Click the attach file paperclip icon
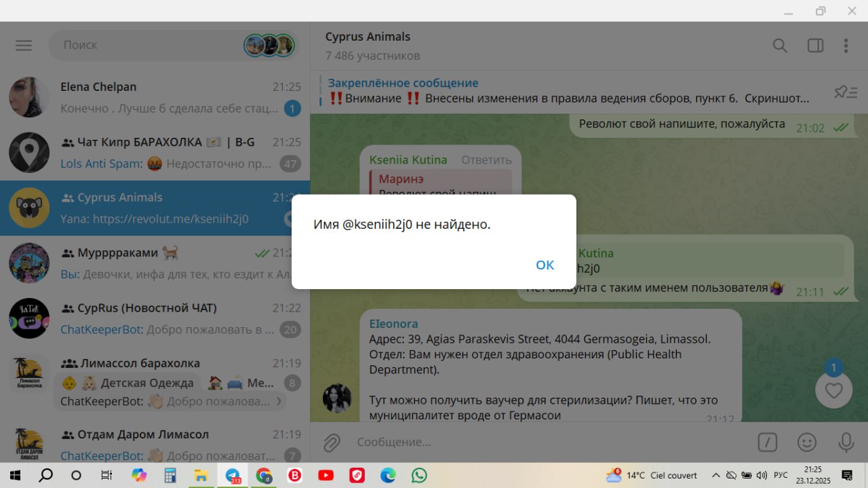868x488 pixels. (x=331, y=443)
